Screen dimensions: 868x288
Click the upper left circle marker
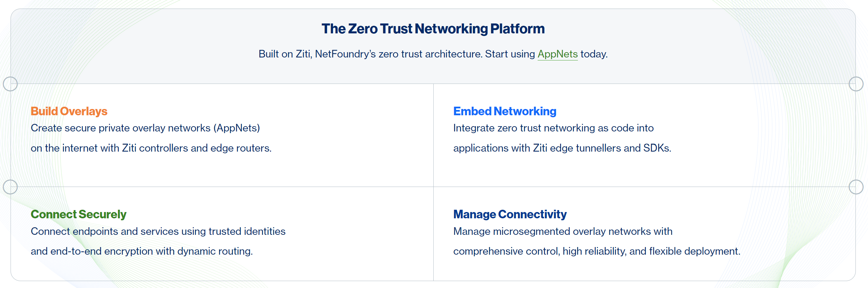[11, 84]
